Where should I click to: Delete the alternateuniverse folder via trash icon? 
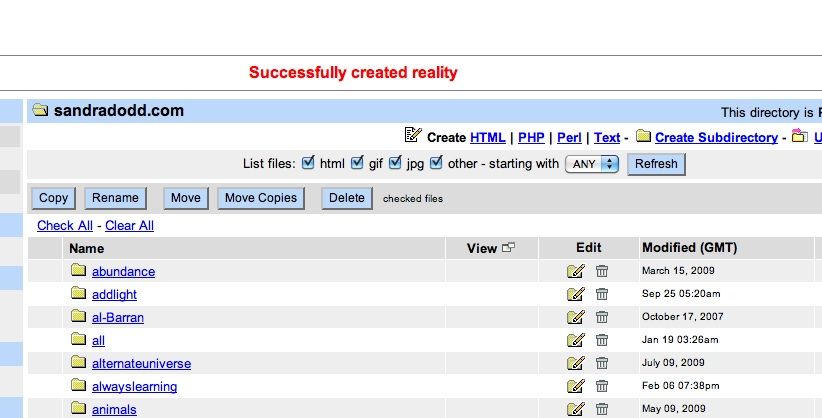601,363
